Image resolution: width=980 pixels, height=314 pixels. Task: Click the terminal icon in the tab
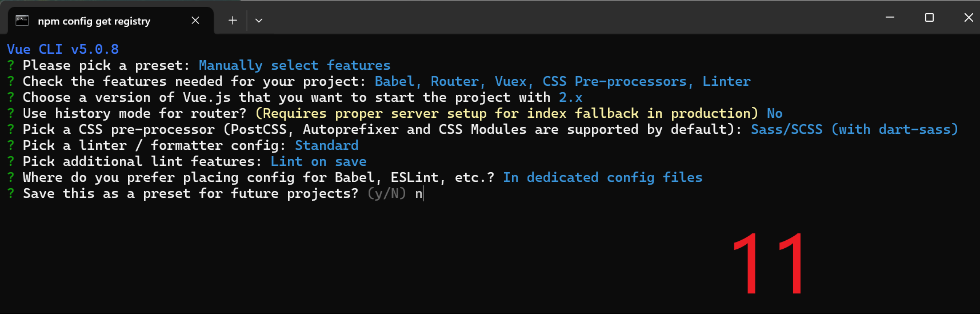coord(22,21)
